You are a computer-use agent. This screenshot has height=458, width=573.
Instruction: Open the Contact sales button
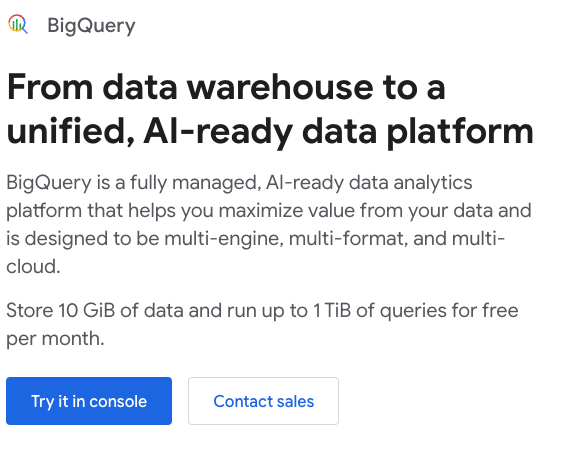[x=263, y=401]
